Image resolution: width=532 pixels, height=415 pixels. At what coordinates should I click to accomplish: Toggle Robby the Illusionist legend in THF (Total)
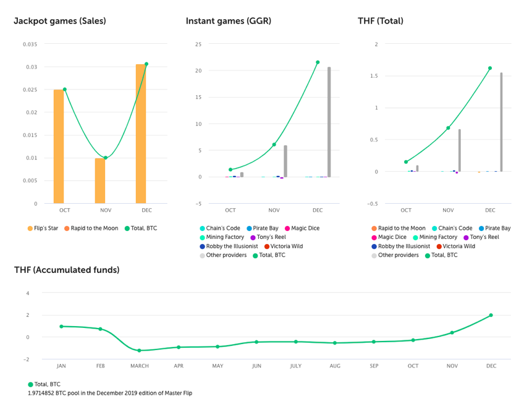point(400,246)
